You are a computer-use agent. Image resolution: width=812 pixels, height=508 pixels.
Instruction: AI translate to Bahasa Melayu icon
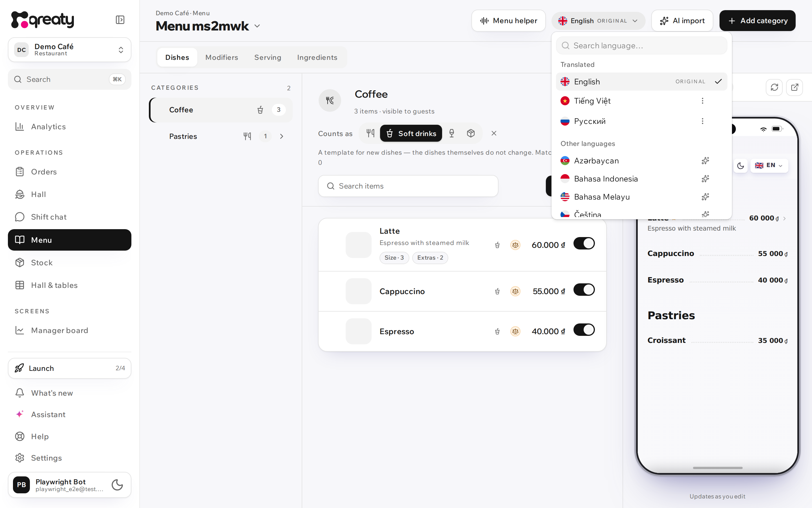coord(705,197)
